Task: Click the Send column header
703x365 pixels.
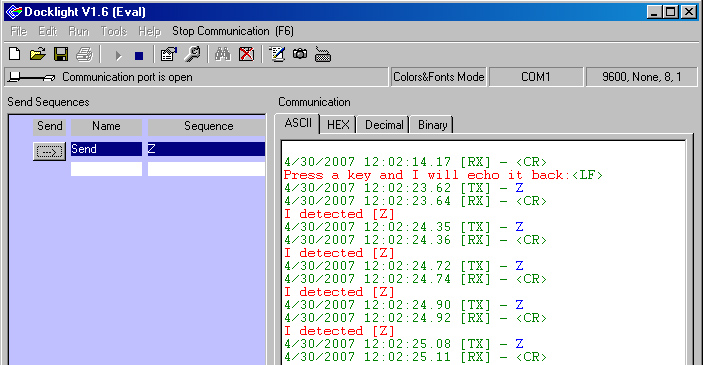Action: point(49,126)
